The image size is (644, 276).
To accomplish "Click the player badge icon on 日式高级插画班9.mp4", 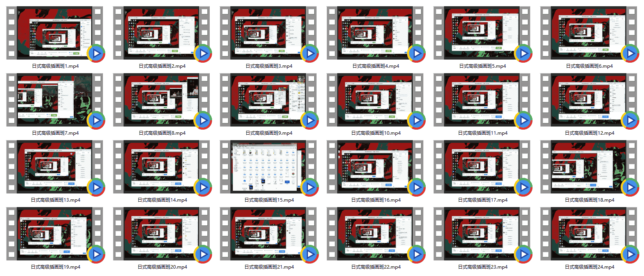I will pyautogui.click(x=310, y=120).
